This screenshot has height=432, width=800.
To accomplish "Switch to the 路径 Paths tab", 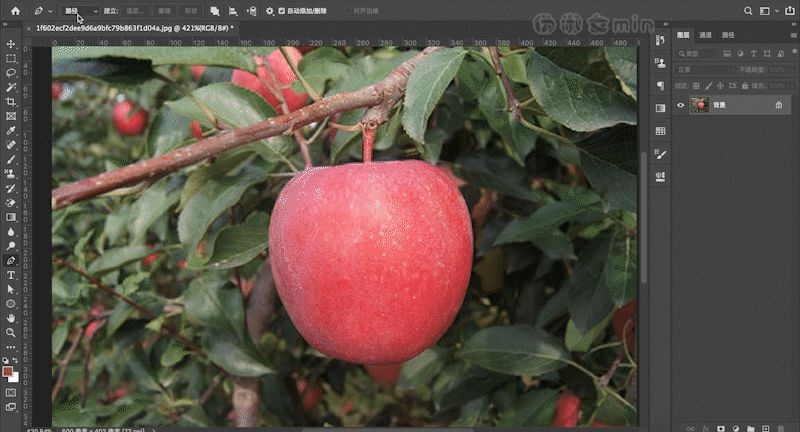I will (x=728, y=35).
